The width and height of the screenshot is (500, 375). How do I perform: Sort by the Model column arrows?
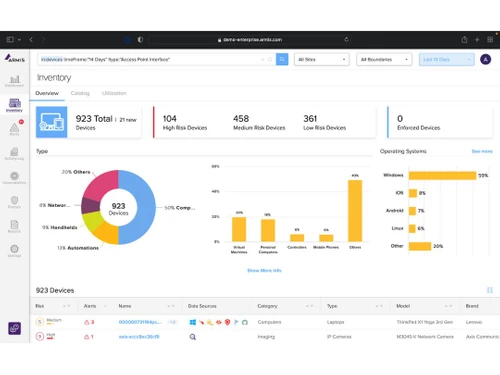(x=448, y=306)
